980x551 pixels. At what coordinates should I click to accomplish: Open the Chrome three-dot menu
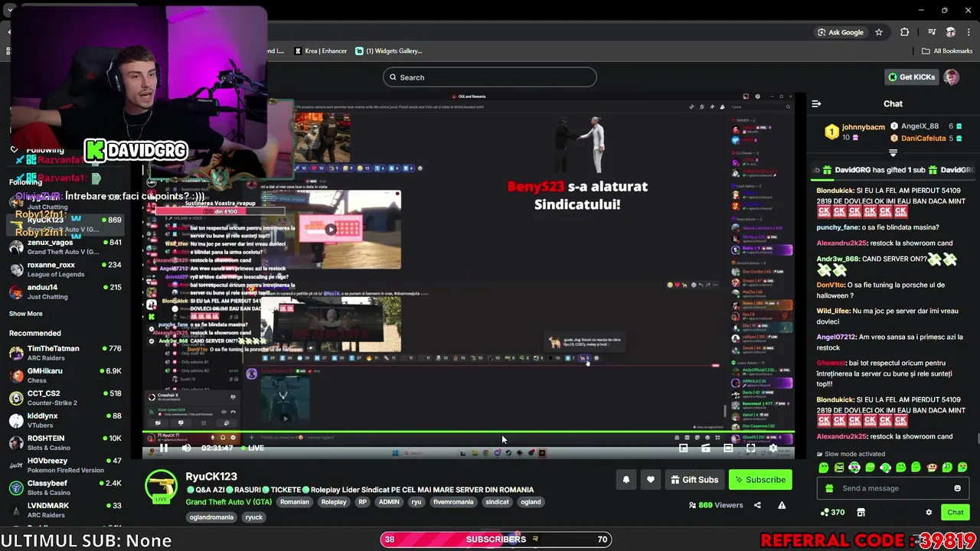tap(968, 32)
